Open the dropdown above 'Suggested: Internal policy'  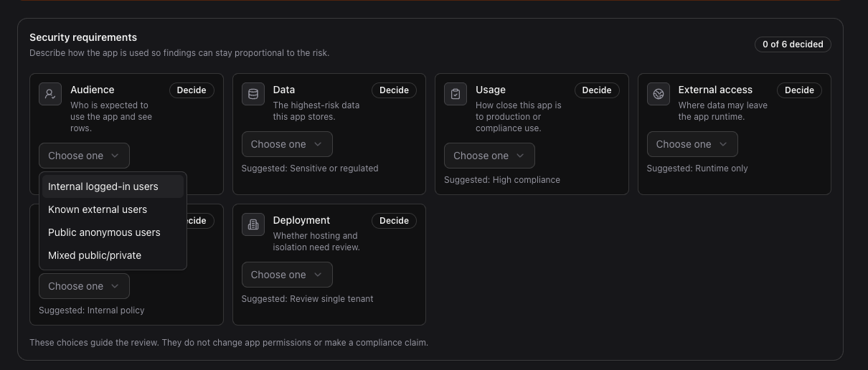coord(84,286)
